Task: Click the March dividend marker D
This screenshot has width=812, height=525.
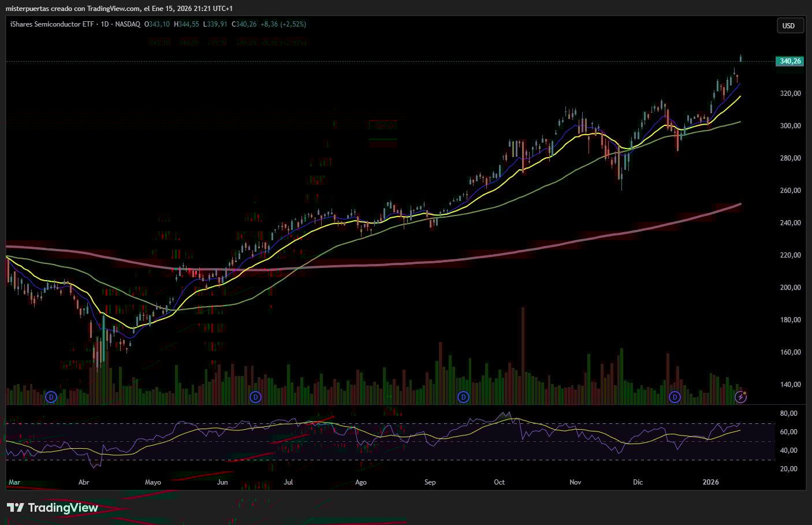Action: pyautogui.click(x=51, y=397)
